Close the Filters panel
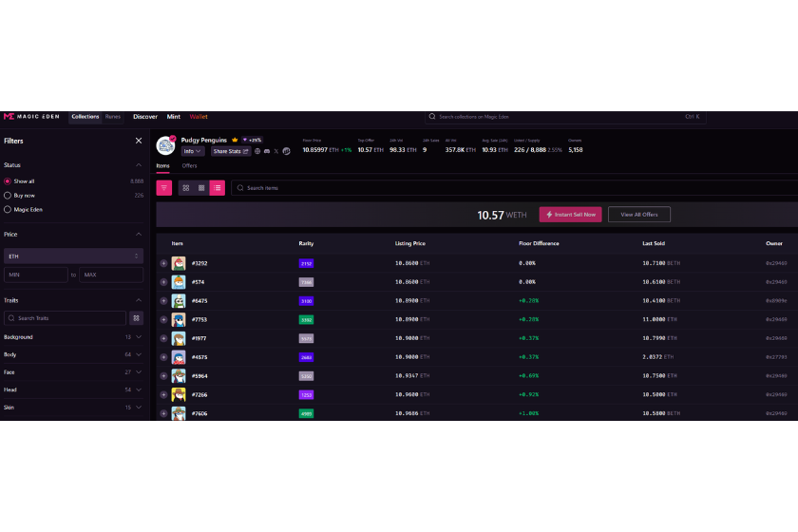Viewport: 798px width, 532px height. tap(139, 141)
